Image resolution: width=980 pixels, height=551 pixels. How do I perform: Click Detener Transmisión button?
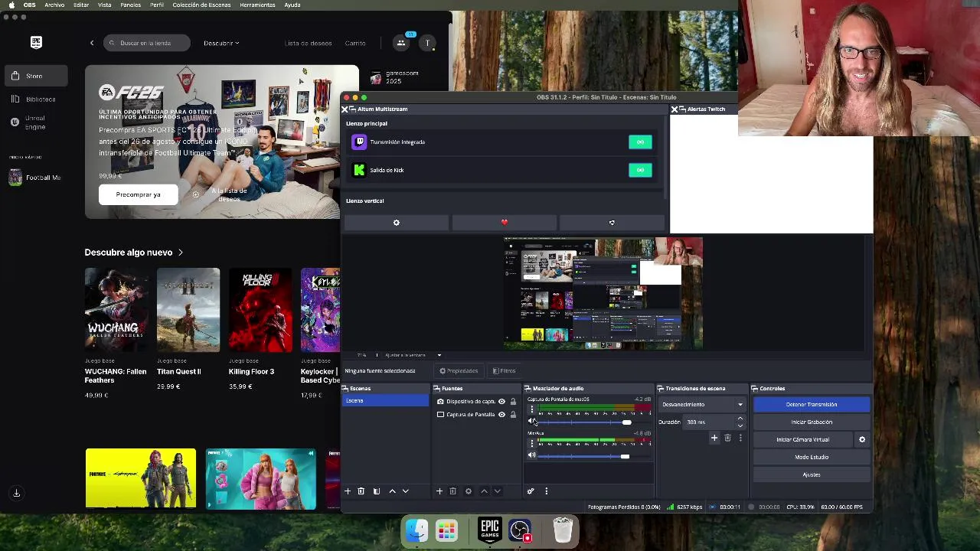pos(812,404)
